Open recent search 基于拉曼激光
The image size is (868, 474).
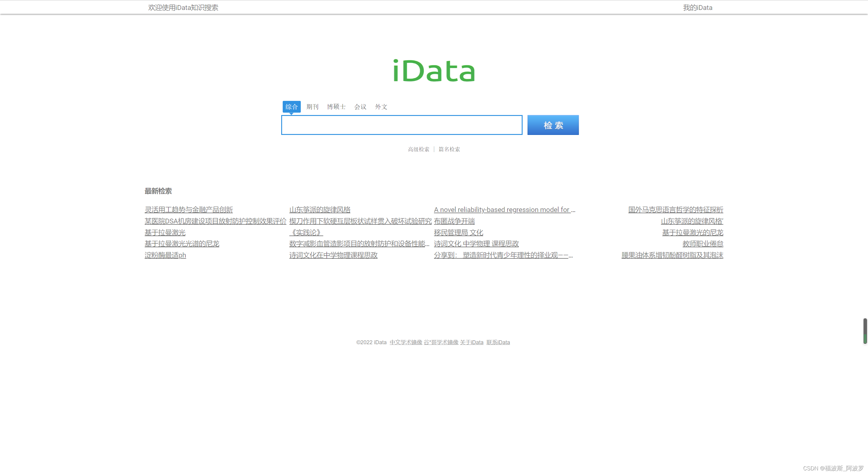click(165, 232)
